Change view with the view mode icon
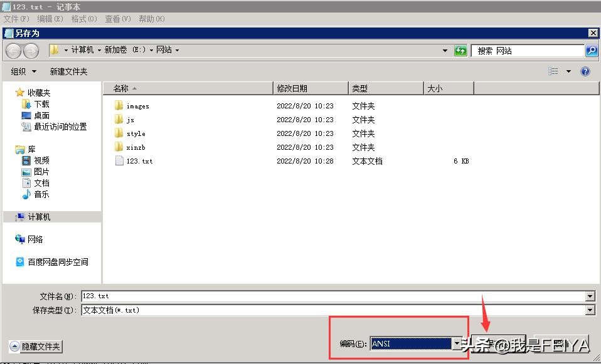 tap(553, 71)
